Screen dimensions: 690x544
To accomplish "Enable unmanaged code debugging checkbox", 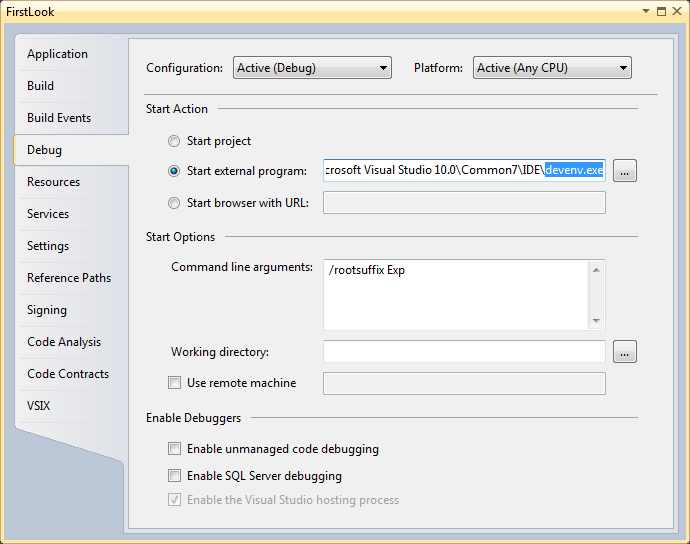I will tap(174, 448).
